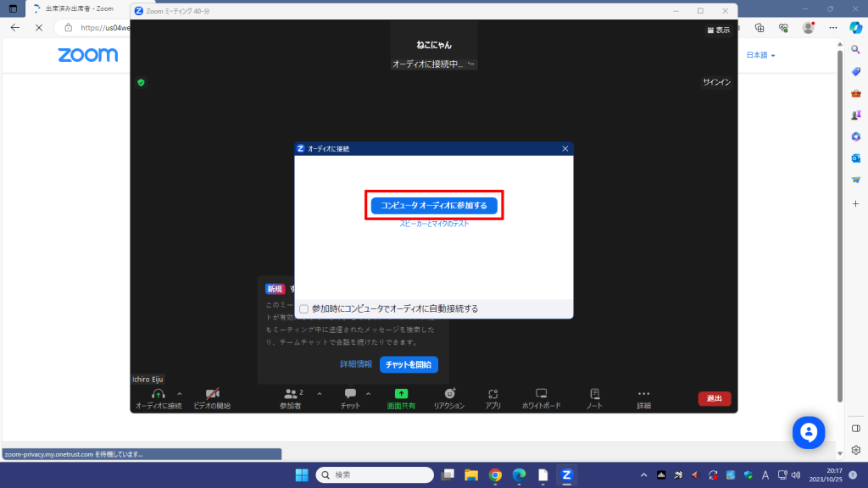Image resolution: width=868 pixels, height=488 pixels.
Task: Open File Explorer from the taskbar
Action: 471,474
